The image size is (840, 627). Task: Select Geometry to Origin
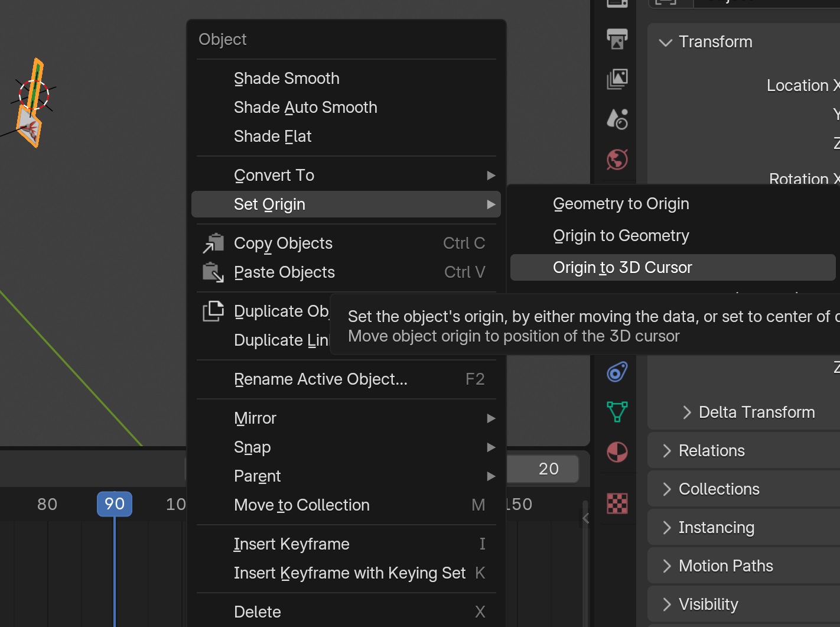click(673, 204)
